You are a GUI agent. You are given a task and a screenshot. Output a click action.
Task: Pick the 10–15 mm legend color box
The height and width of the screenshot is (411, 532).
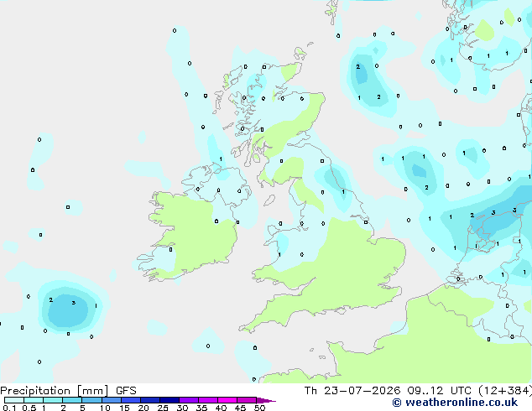point(112,400)
